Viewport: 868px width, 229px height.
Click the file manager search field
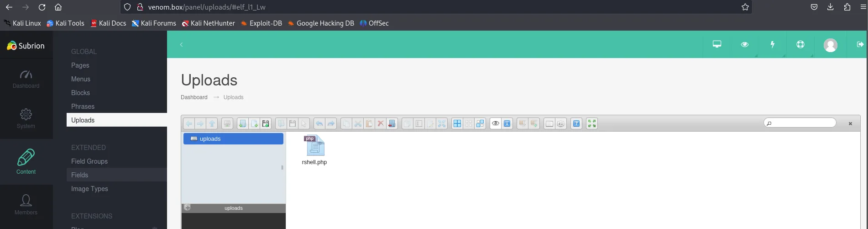800,123
